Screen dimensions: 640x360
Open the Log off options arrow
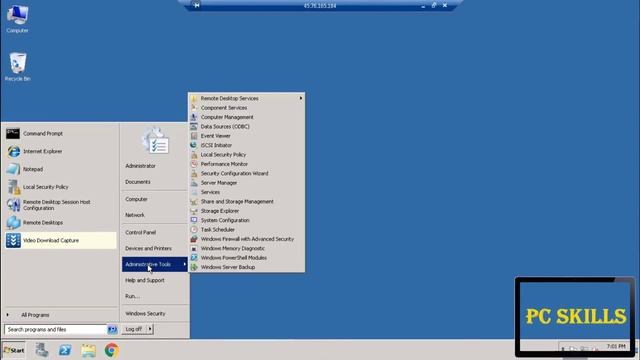tap(150, 329)
